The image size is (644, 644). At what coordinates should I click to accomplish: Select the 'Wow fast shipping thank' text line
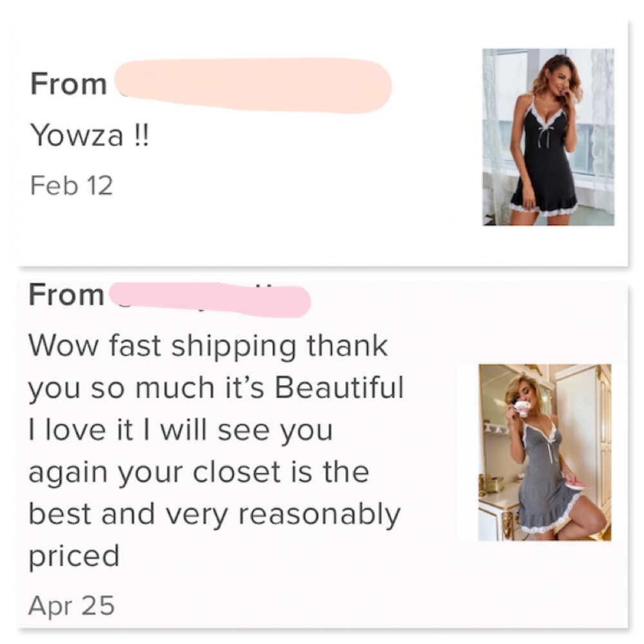tap(208, 347)
